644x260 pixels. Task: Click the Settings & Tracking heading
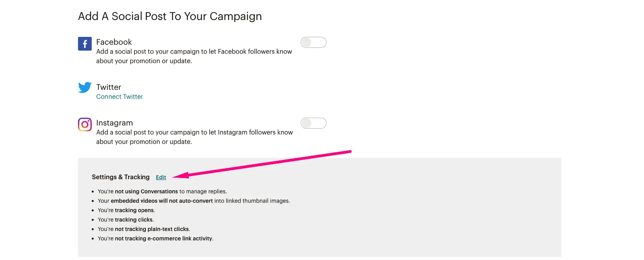pos(121,177)
